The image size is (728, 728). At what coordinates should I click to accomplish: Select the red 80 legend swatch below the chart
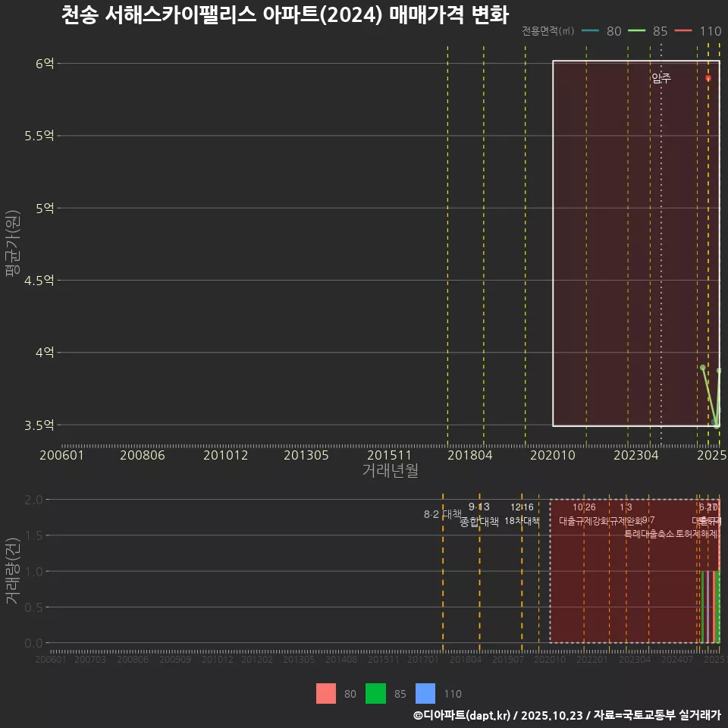(326, 693)
